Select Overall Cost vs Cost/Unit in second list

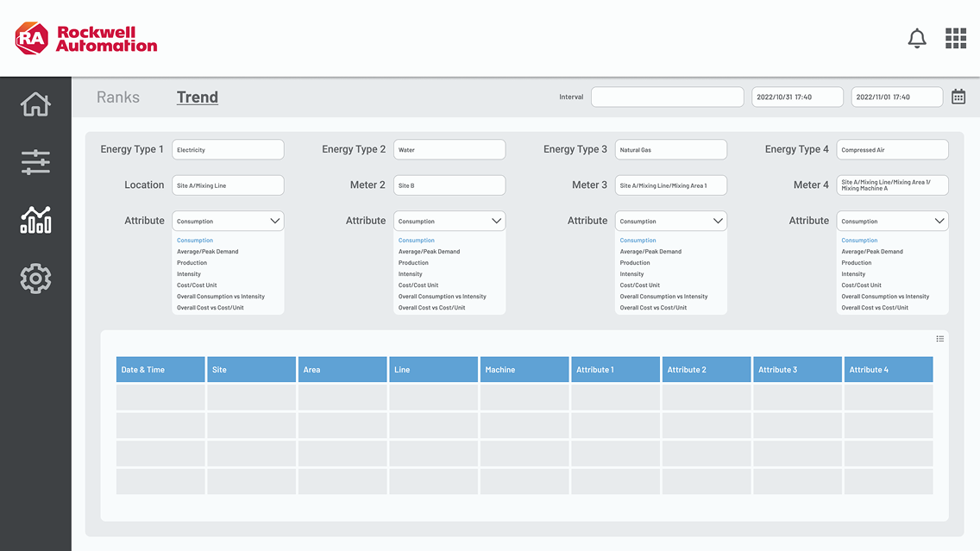[x=432, y=307]
